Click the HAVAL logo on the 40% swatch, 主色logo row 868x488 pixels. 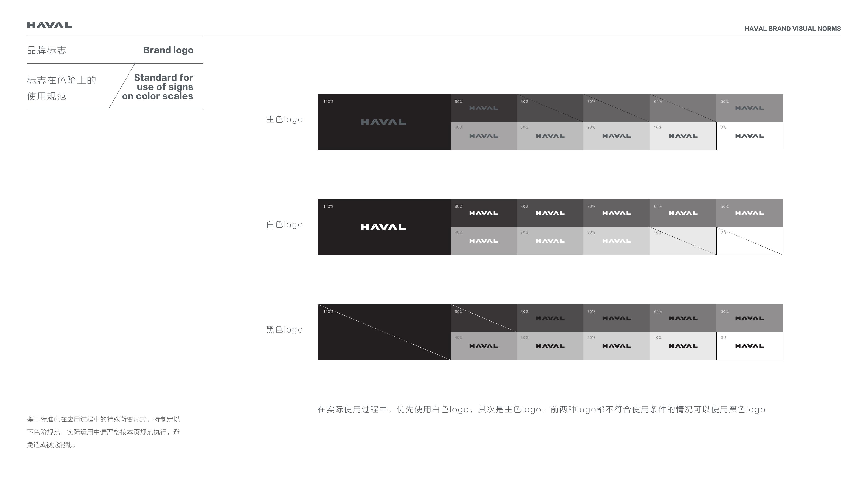tap(484, 136)
